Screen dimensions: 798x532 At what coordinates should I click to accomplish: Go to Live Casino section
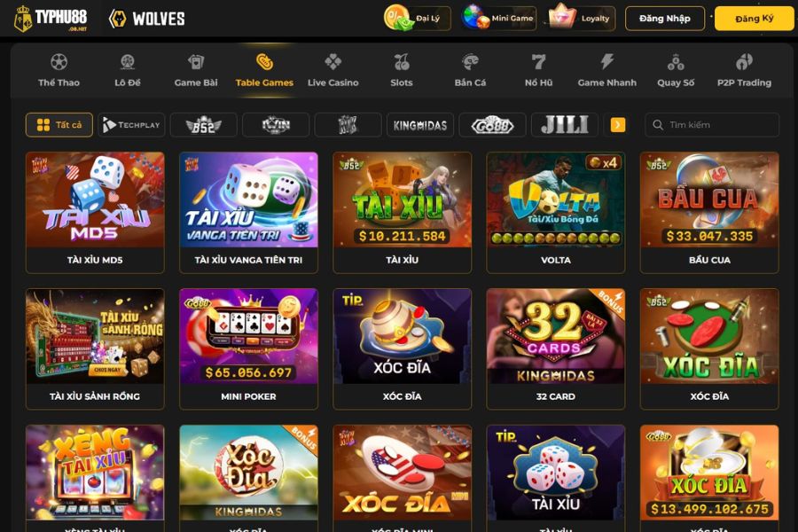(332, 70)
